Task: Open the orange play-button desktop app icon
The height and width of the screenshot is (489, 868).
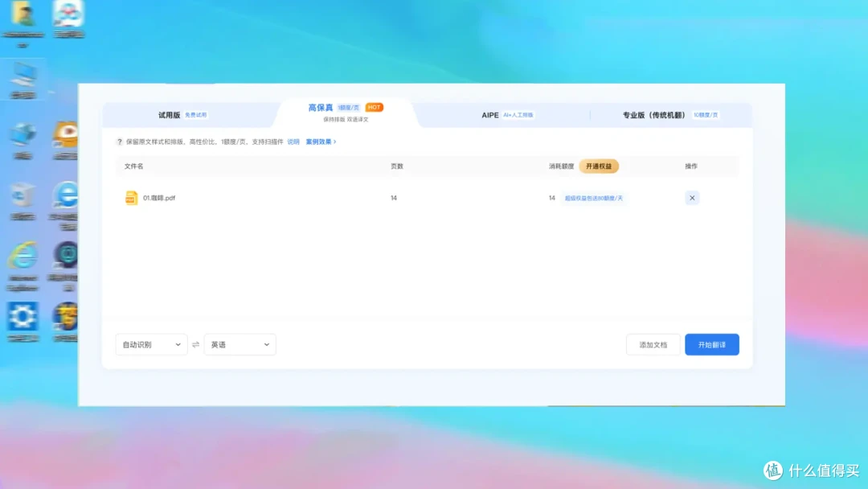Action: click(x=66, y=134)
